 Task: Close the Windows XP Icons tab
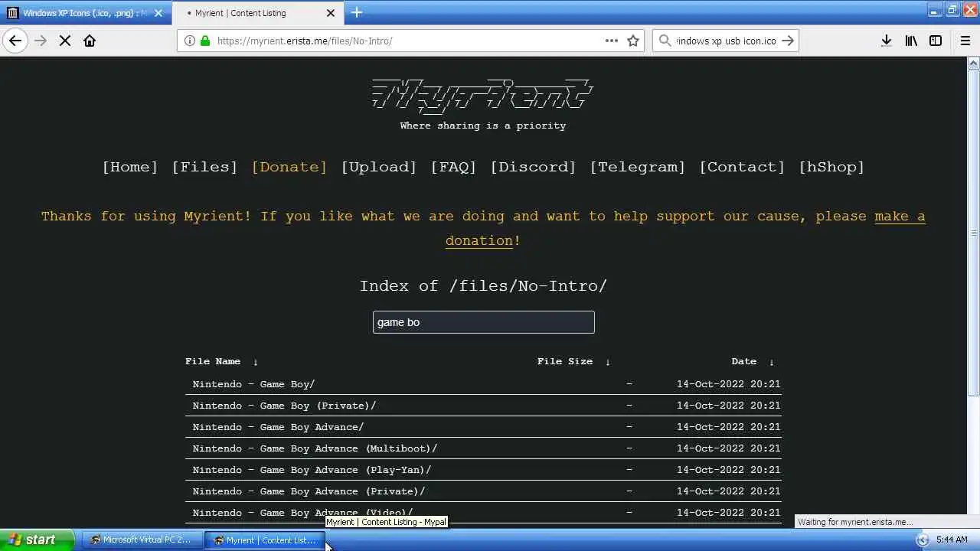(x=158, y=13)
